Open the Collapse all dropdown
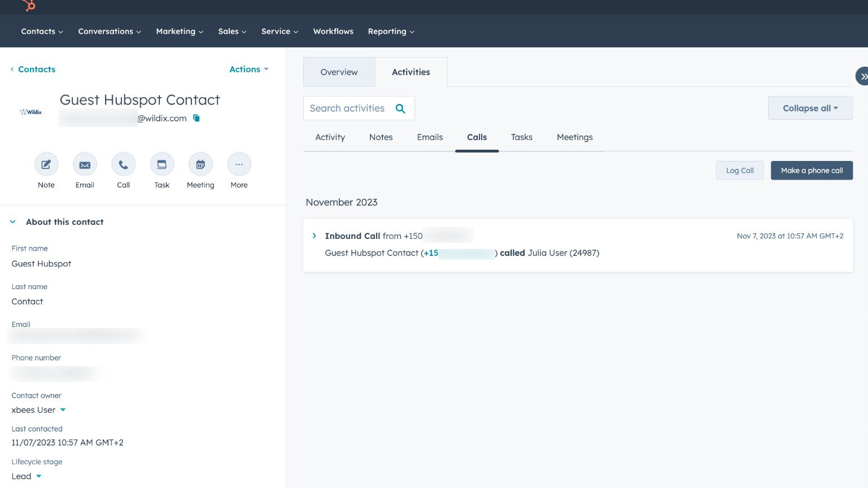Screen dimensions: 868x488 click(x=810, y=108)
